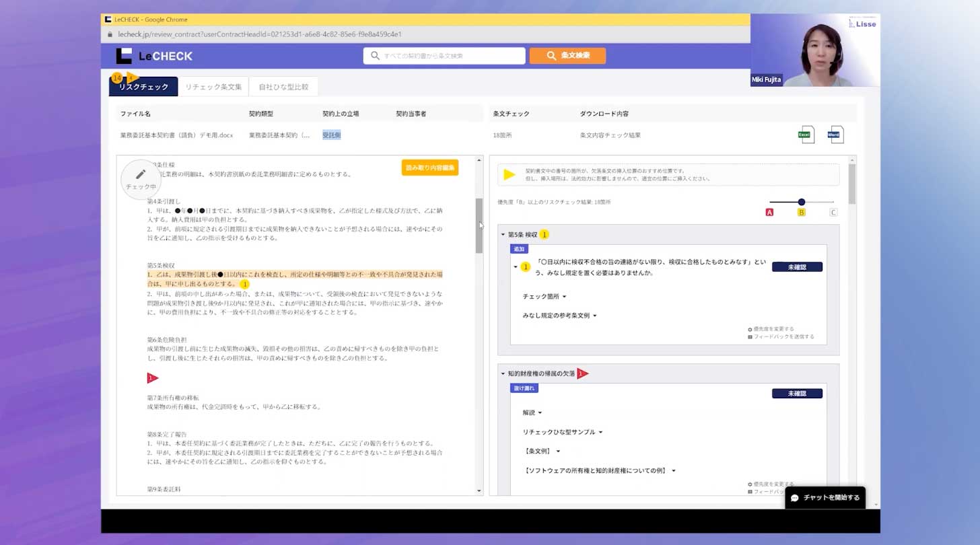Select yellow priority marker B
The width and height of the screenshot is (980, 545).
(801, 213)
